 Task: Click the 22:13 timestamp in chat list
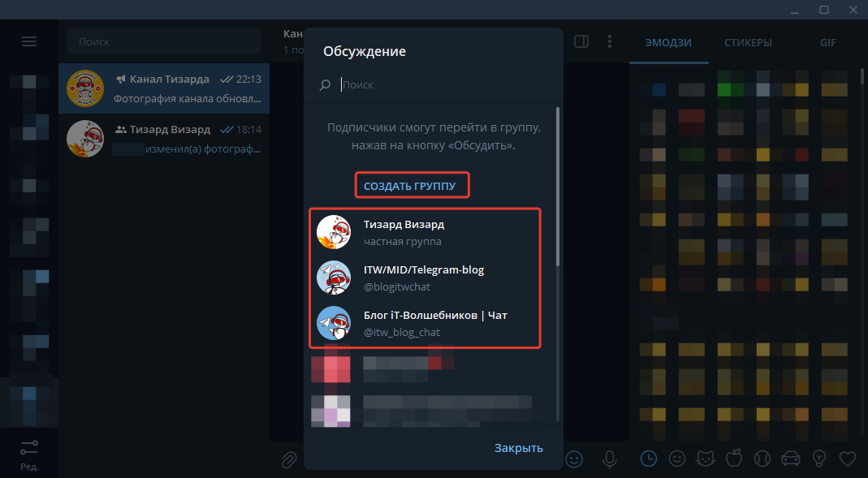[x=248, y=79]
